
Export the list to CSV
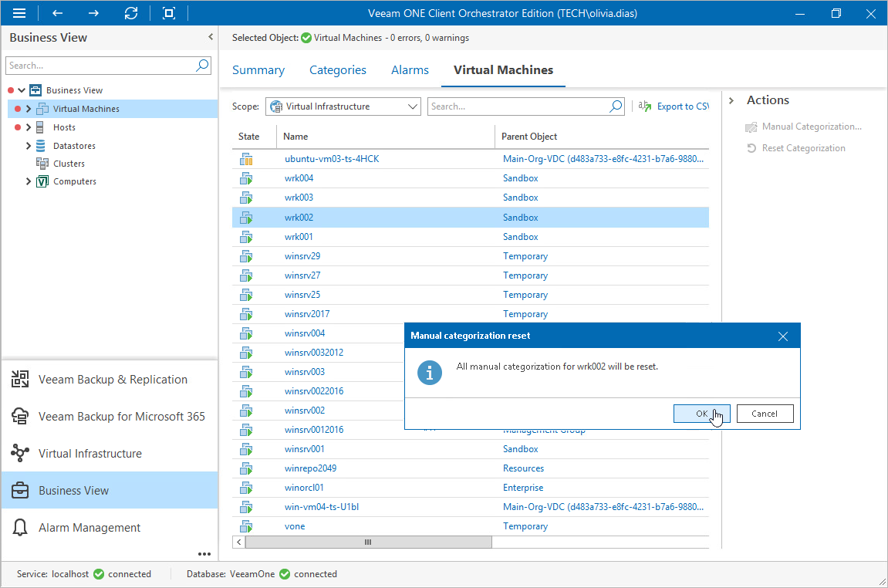tap(674, 106)
